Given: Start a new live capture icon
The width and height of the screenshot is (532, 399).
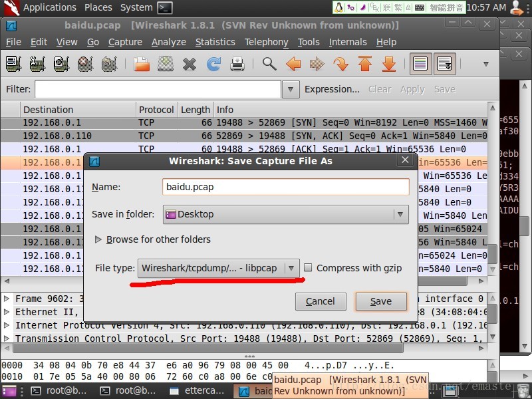Looking at the screenshot, I should [61, 63].
